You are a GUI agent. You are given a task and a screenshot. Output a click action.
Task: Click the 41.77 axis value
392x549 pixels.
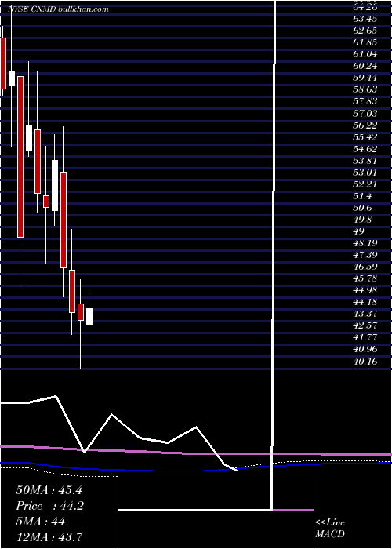pos(365,337)
